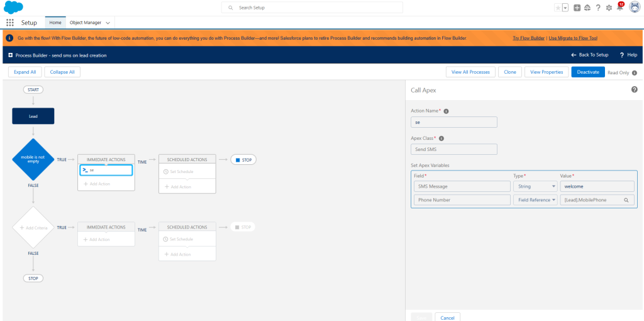This screenshot has height=321, width=644.
Task: Click the first IMMEDIATE ACTIONS header
Action: click(x=106, y=159)
